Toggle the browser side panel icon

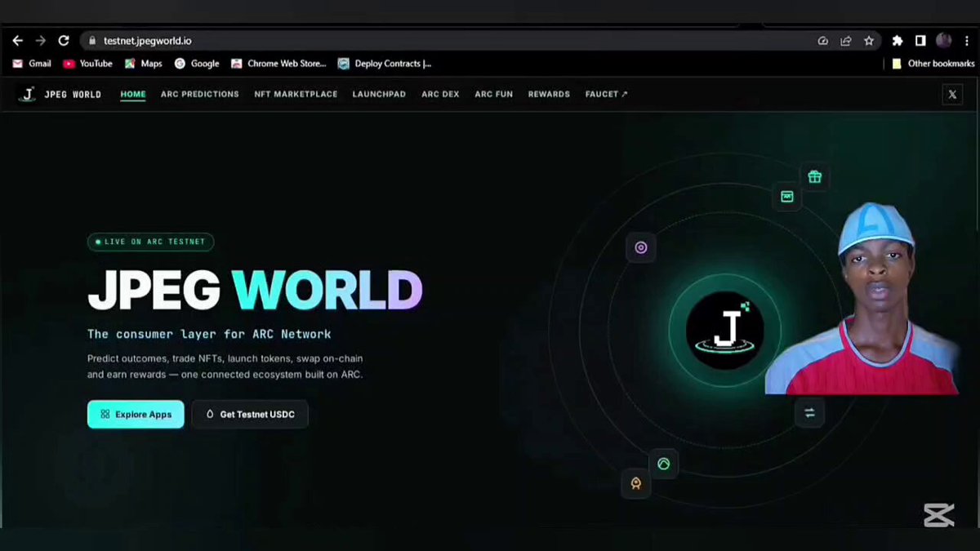click(920, 41)
